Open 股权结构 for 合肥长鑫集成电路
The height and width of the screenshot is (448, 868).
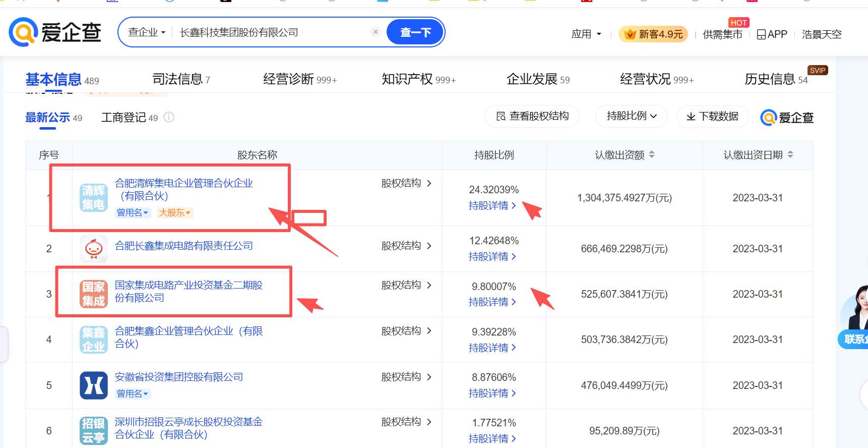pyautogui.click(x=406, y=246)
